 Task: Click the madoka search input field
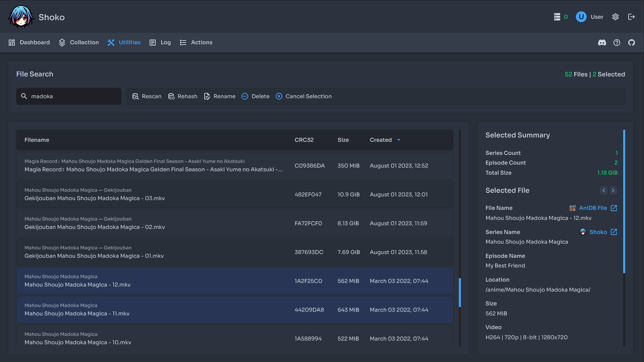point(68,96)
